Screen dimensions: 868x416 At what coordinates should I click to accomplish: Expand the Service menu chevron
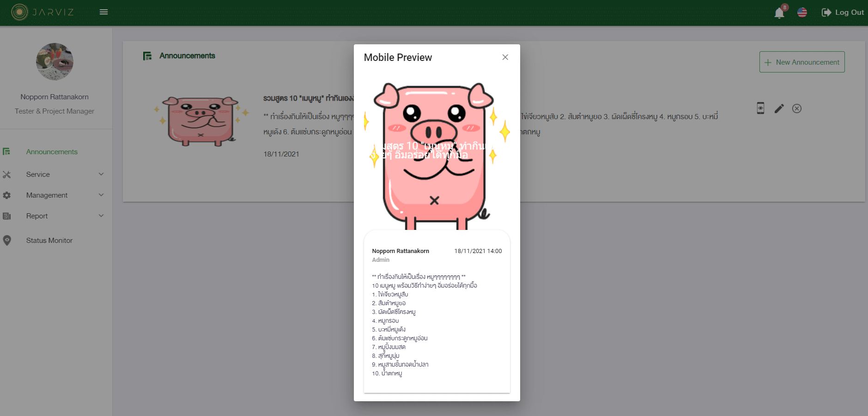pos(101,174)
